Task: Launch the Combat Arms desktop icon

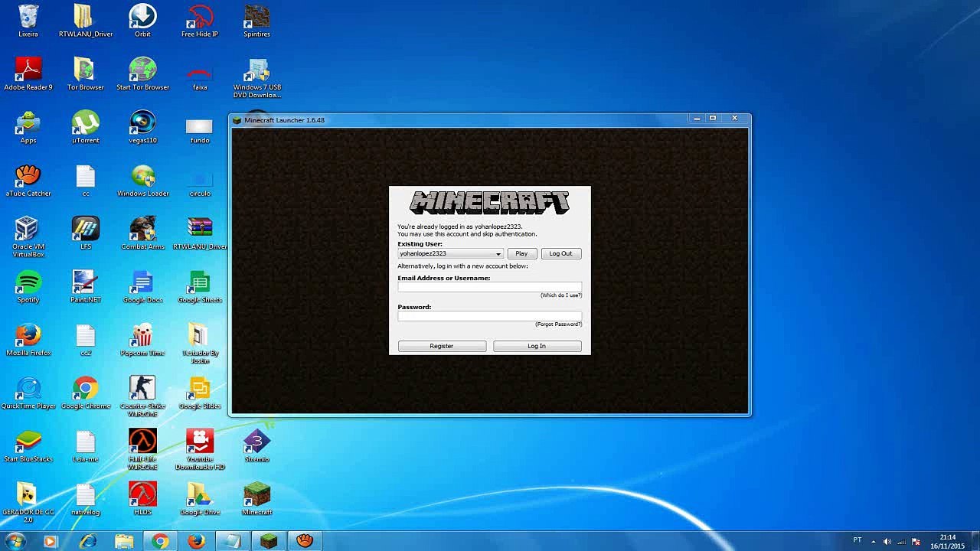Action: [142, 230]
